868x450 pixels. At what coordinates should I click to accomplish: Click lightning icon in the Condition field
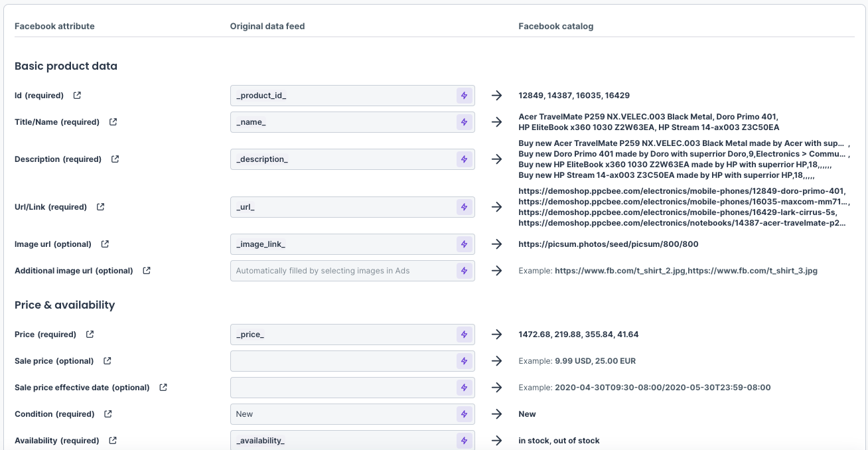tap(464, 414)
